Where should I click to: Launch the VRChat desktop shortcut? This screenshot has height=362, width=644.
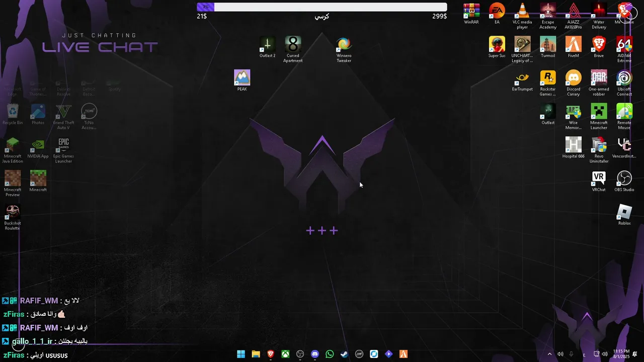[599, 181]
